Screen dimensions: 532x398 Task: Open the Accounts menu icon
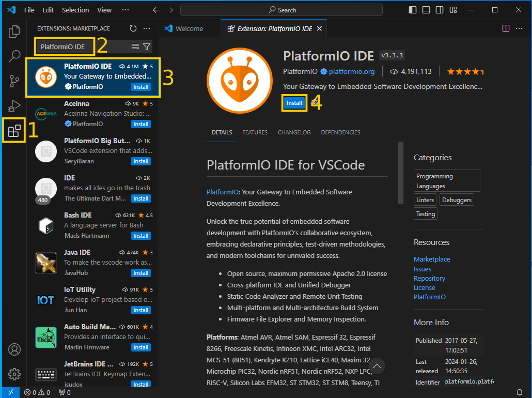[14, 349]
